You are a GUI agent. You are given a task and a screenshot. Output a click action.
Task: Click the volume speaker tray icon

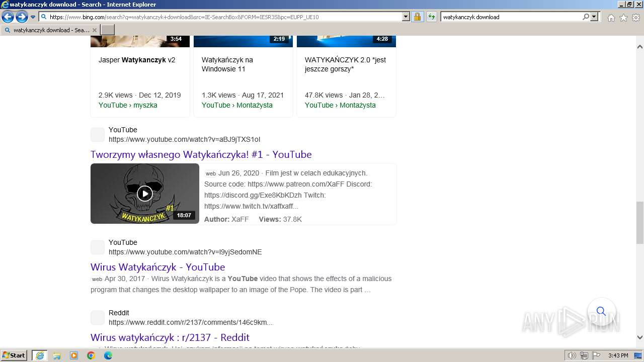(x=572, y=355)
